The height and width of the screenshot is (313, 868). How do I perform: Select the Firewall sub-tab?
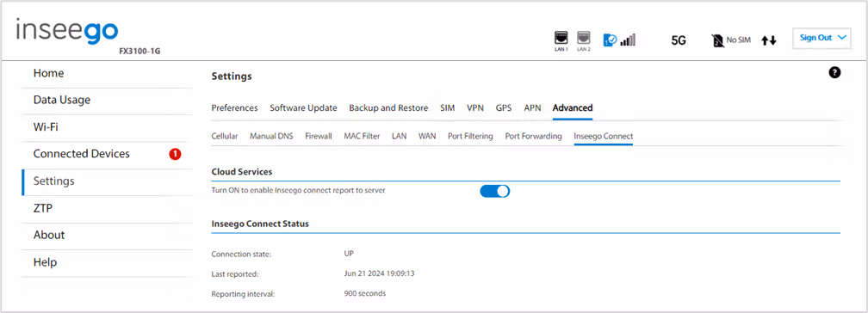click(x=319, y=136)
